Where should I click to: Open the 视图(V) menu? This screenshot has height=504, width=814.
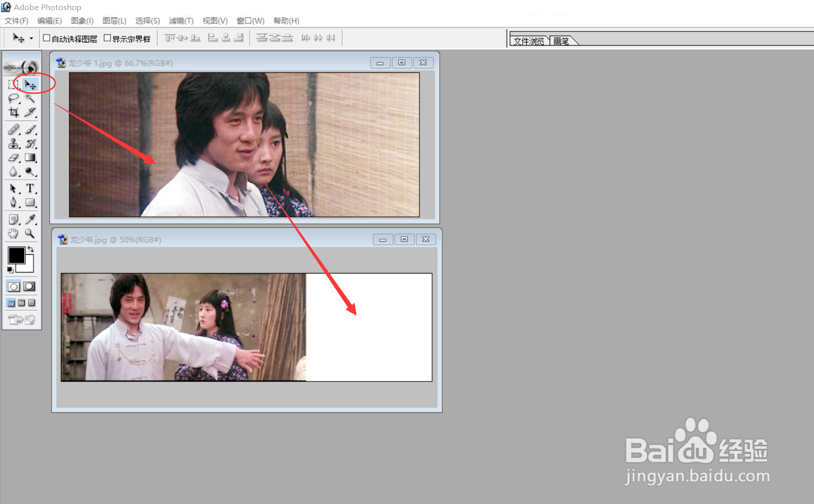tap(215, 21)
